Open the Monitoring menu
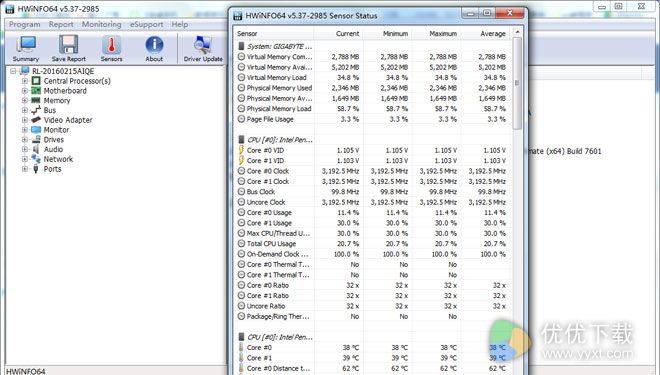Screen dimensions: 660x375 coord(101,24)
